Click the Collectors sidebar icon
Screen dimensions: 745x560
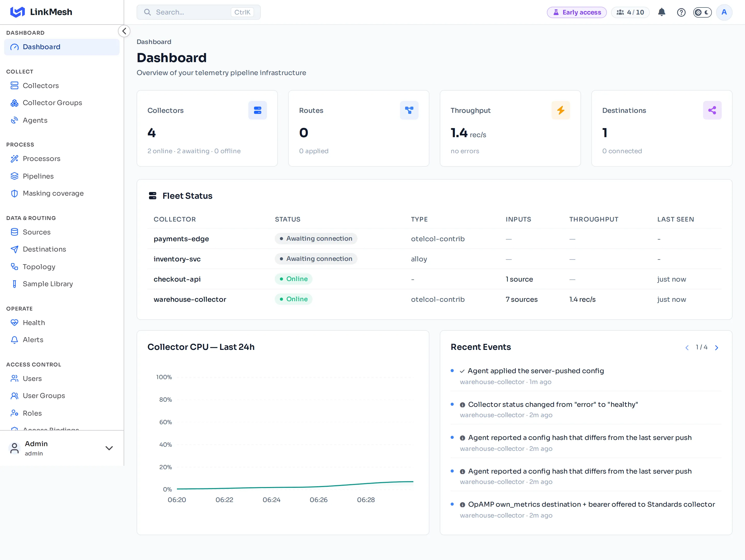[x=14, y=86]
